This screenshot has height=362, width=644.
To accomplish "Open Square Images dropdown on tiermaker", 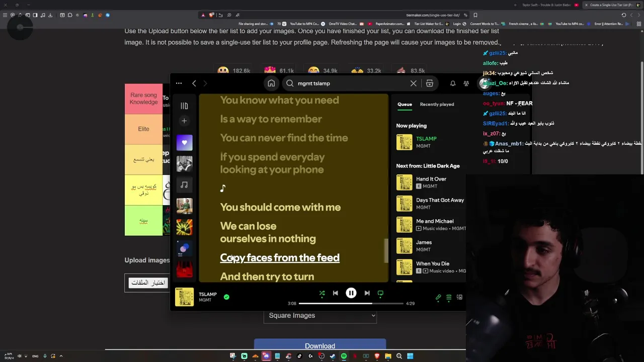I will pyautogui.click(x=320, y=316).
